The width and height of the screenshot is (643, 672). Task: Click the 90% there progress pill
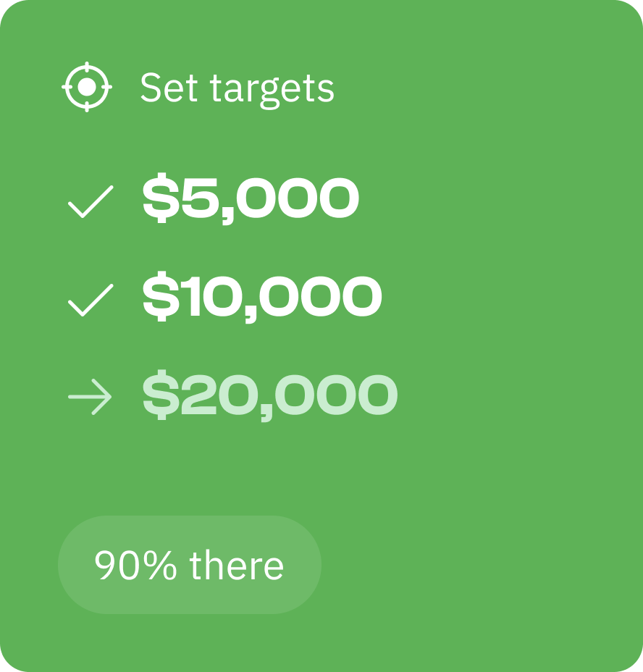pyautogui.click(x=190, y=565)
